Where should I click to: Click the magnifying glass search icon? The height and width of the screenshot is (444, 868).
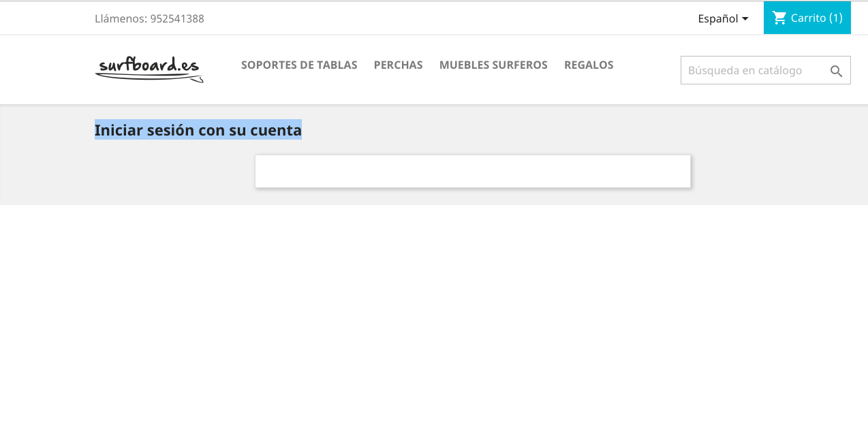pos(837,71)
